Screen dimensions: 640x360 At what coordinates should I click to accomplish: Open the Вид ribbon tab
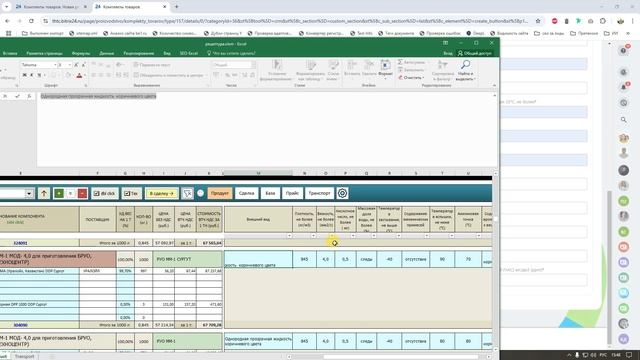[167, 53]
